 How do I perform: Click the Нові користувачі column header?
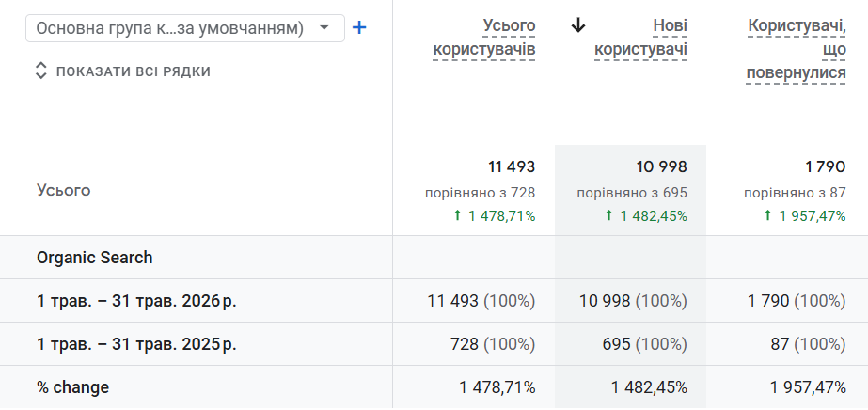(x=640, y=38)
